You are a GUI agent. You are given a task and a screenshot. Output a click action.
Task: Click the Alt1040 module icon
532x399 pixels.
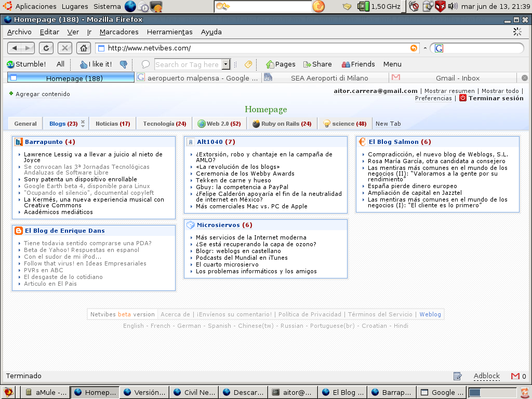tap(191, 142)
